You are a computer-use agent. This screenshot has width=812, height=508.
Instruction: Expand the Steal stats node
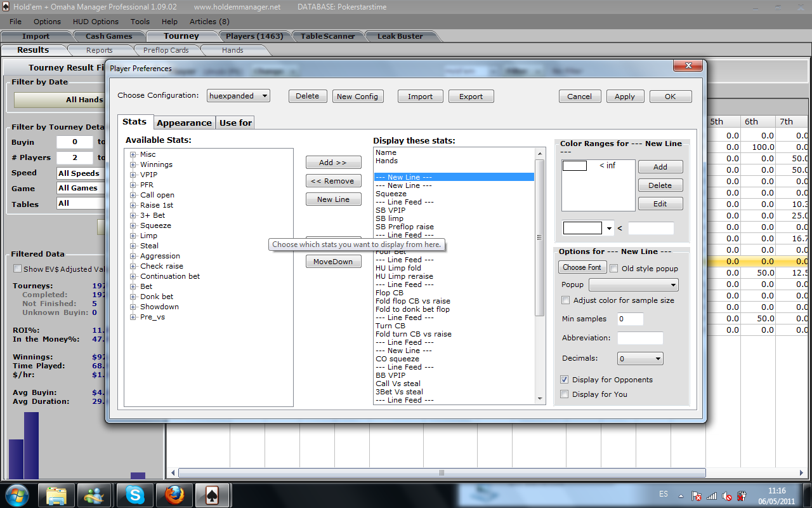tap(133, 246)
